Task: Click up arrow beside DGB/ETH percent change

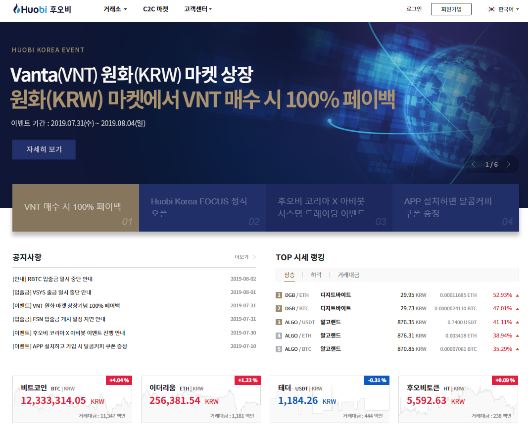Action: coord(517,295)
